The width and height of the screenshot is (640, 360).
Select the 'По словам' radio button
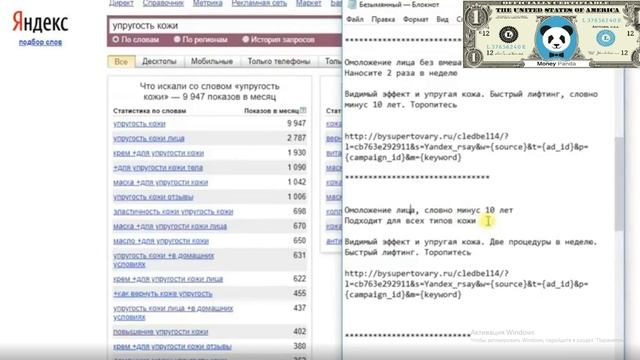[116, 40]
